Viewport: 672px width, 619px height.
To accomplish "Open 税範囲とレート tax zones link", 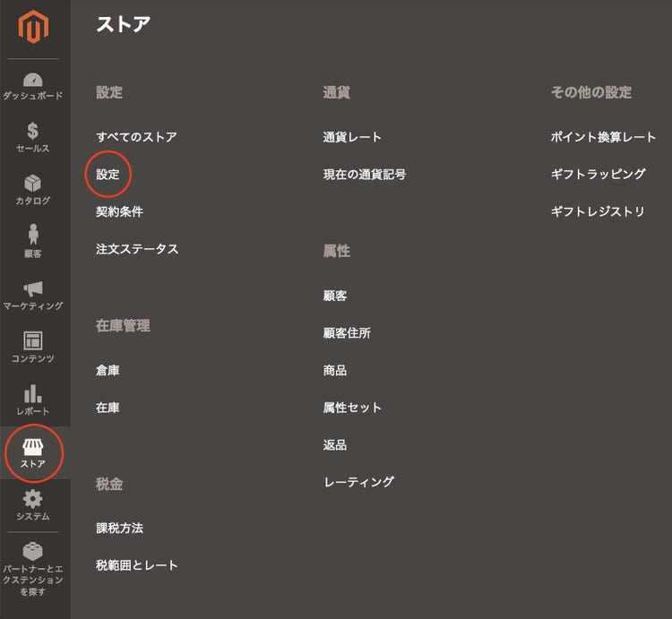I will 137,565.
